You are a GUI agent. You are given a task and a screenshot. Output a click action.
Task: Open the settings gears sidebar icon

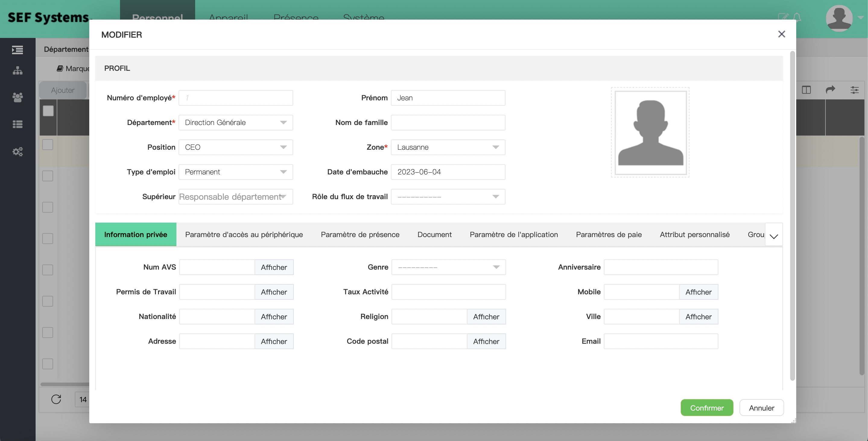tap(17, 152)
